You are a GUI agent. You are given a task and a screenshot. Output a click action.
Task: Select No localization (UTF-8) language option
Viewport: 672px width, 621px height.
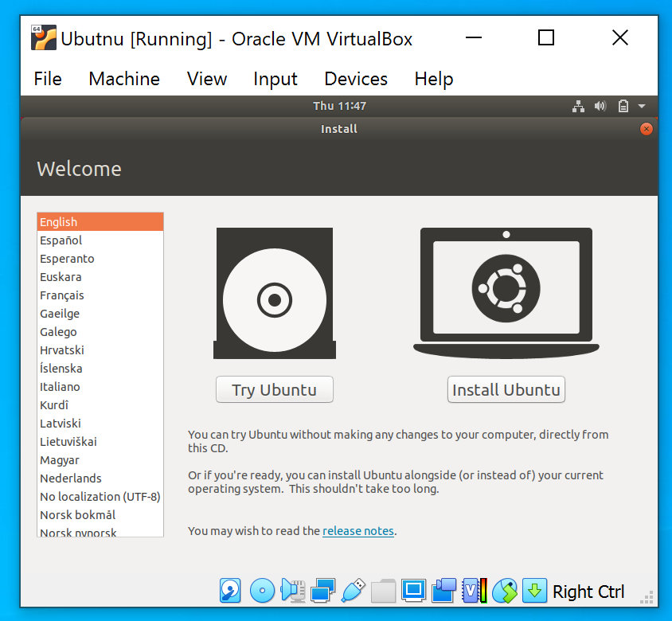point(100,496)
